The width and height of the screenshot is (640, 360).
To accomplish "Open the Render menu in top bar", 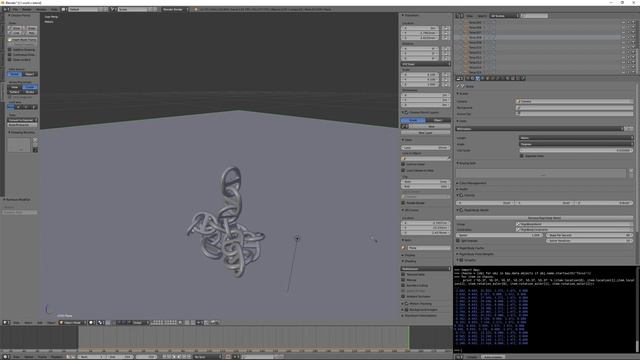I will click(x=27, y=9).
